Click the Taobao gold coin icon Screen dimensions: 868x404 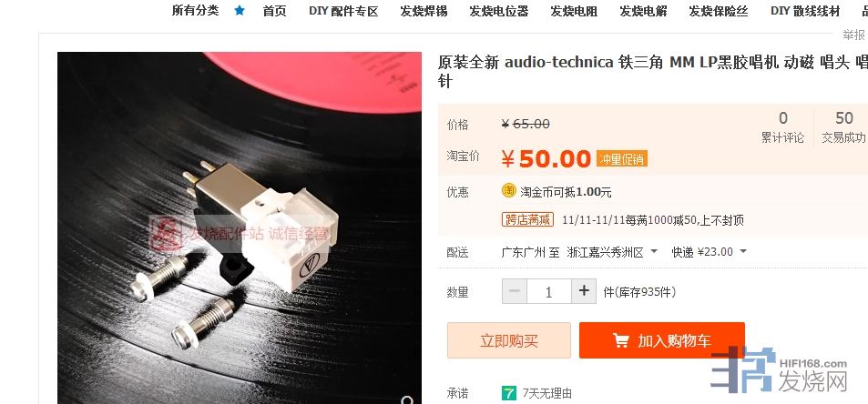[x=509, y=191]
